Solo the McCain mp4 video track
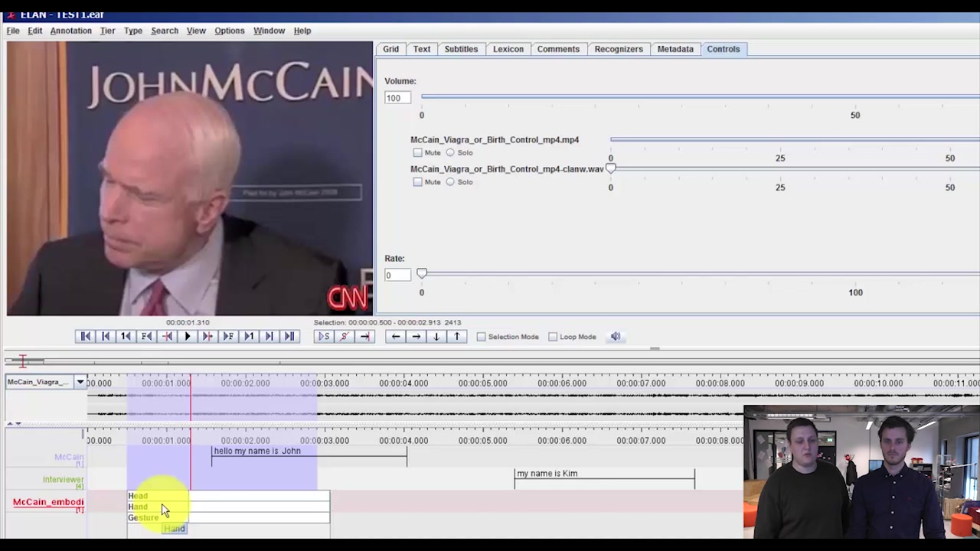The height and width of the screenshot is (551, 980). click(450, 152)
